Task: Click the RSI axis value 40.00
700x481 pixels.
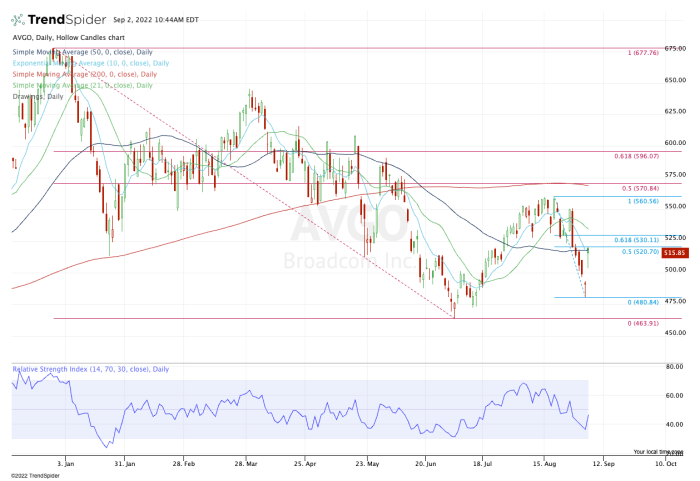Action: 675,425
